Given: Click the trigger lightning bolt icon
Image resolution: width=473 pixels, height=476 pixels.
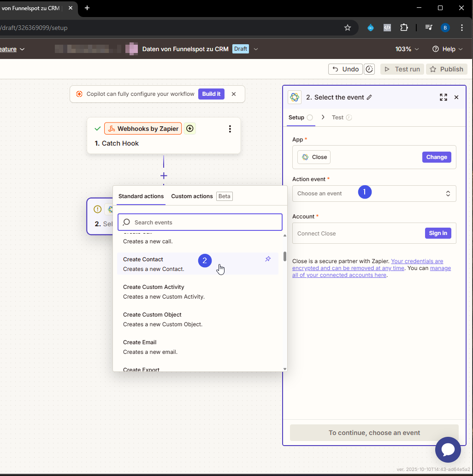Looking at the screenshot, I should tap(190, 129).
